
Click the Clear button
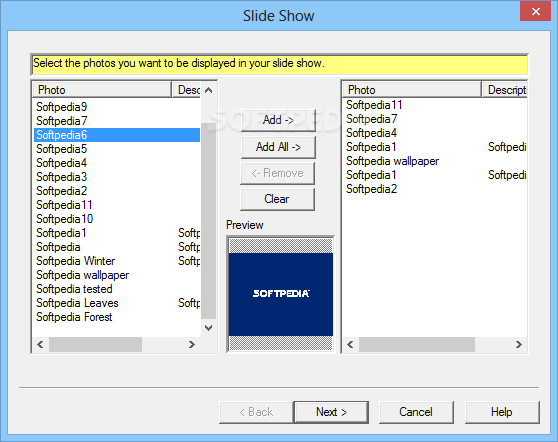click(x=277, y=199)
